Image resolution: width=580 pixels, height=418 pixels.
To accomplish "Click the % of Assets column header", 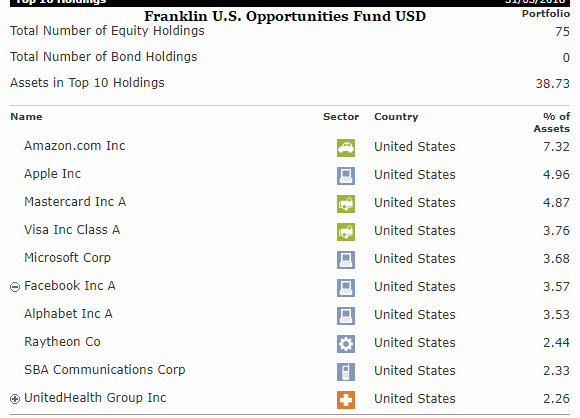I will pyautogui.click(x=552, y=123).
